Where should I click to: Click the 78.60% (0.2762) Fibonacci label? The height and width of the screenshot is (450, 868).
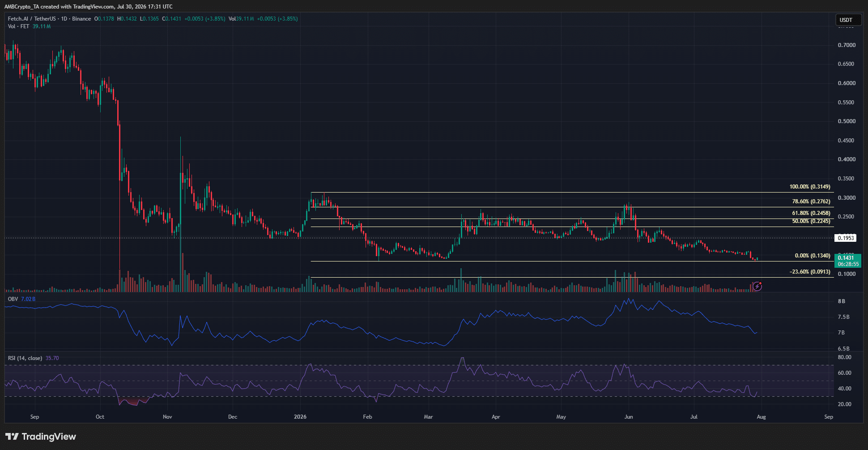811,201
